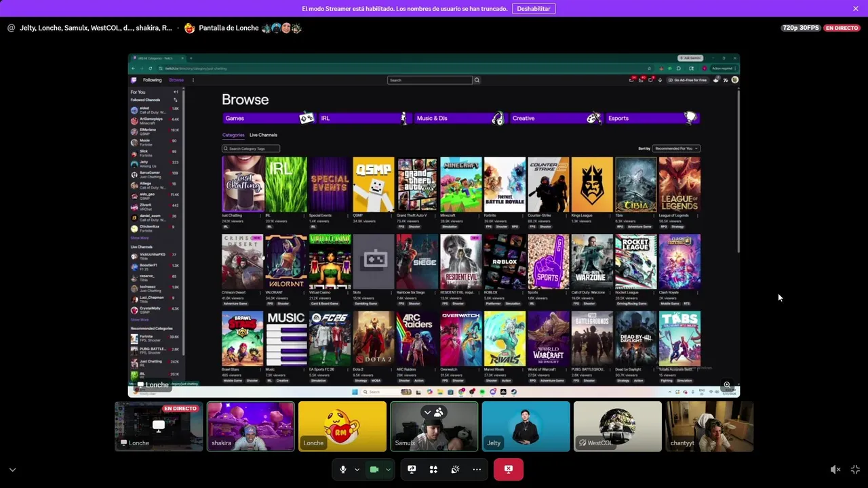The height and width of the screenshot is (488, 868).
Task: Switch to the Live Channels tab
Action: click(263, 135)
